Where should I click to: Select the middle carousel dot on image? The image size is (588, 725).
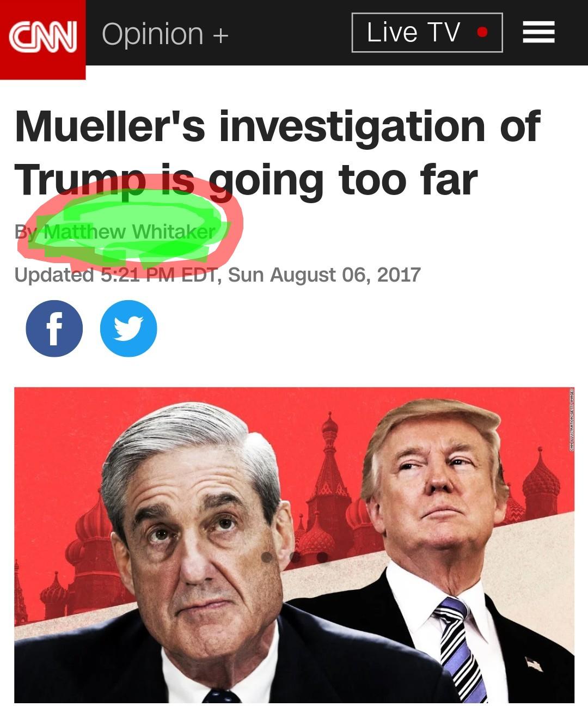[x=295, y=557]
